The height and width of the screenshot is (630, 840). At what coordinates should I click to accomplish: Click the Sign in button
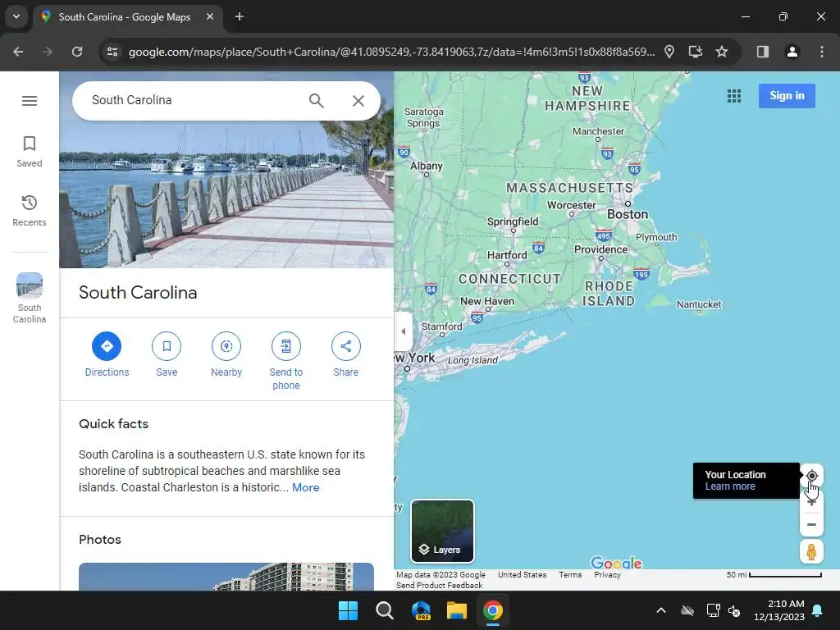pos(787,96)
